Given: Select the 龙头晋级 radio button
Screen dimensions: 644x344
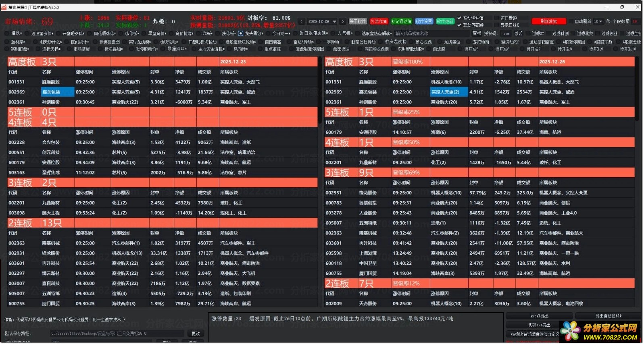Looking at the screenshot, I should 241,33.
